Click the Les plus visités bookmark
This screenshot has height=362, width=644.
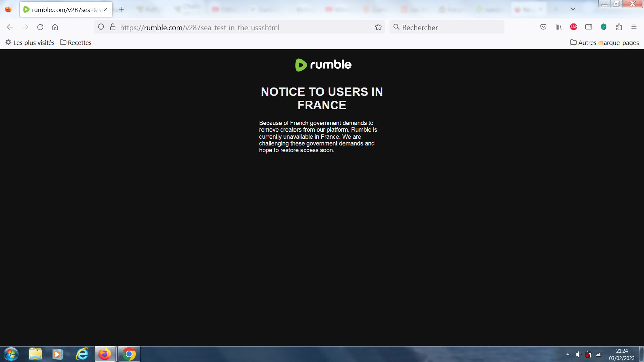pos(30,43)
